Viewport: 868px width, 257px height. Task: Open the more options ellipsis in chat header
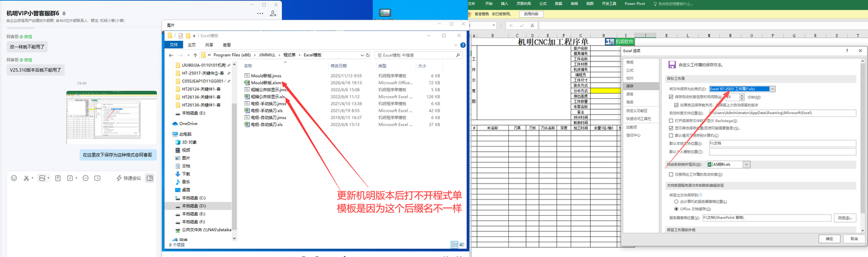click(260, 14)
